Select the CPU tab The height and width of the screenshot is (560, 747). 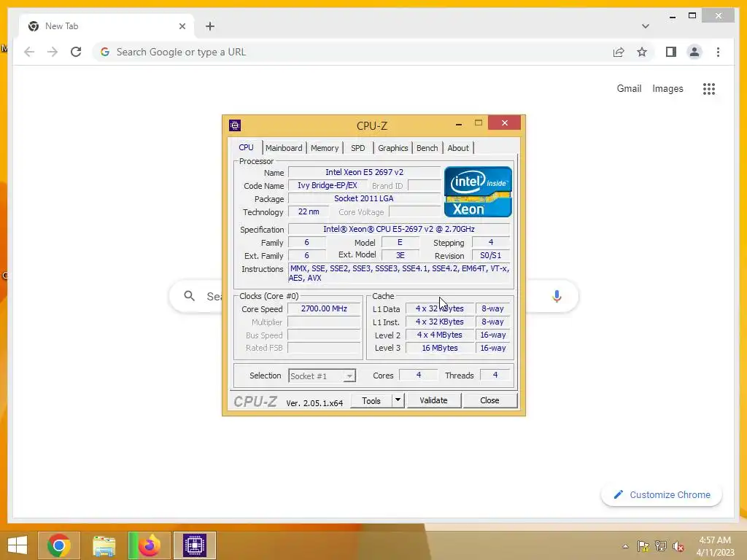[246, 147]
